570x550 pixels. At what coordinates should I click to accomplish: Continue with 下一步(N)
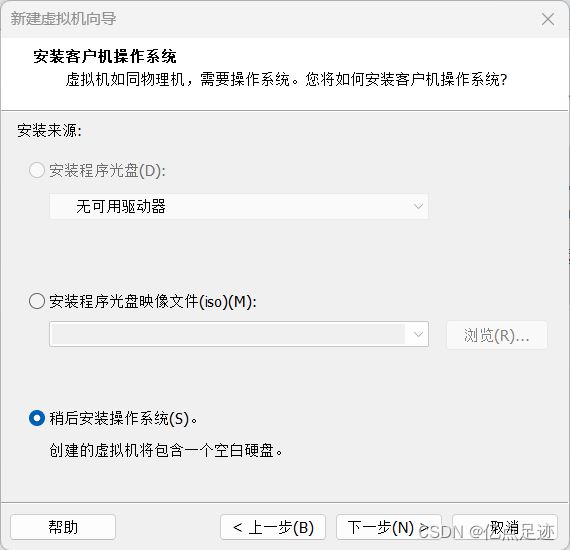coord(389,527)
